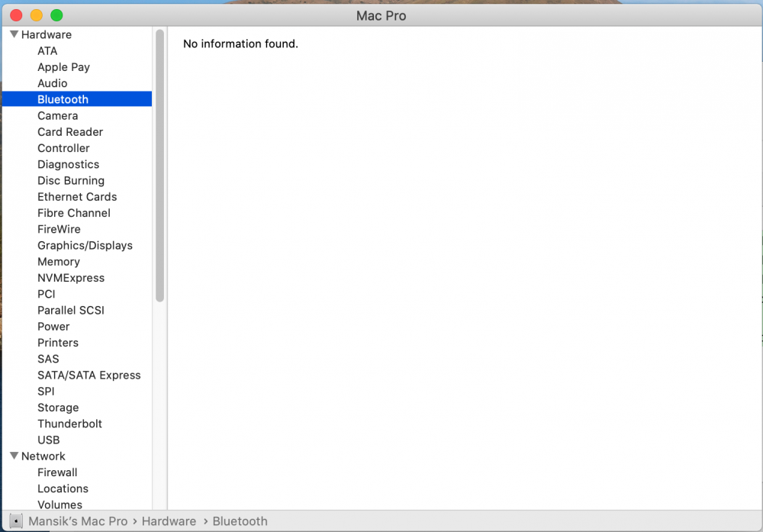
Task: Select SAS in the sidebar
Action: pos(48,360)
